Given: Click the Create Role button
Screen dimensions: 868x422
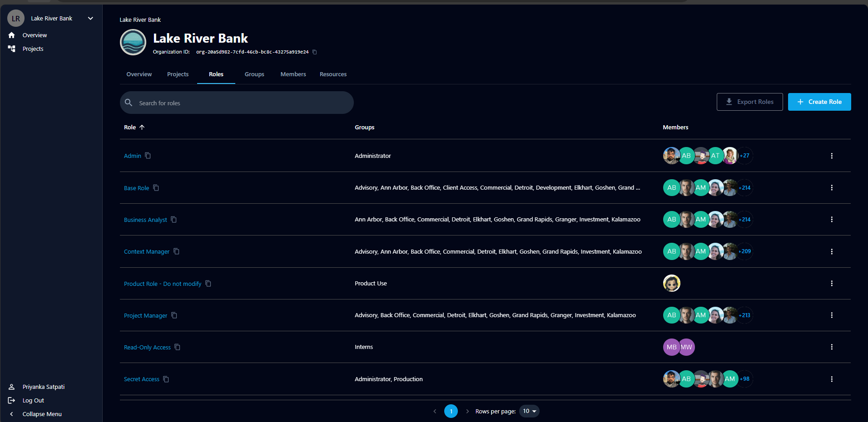Looking at the screenshot, I should click(819, 102).
